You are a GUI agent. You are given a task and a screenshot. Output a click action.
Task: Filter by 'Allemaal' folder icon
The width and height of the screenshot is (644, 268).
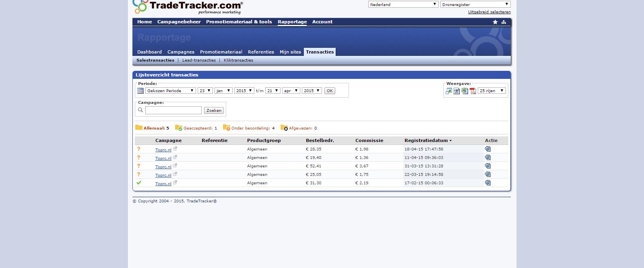(139, 128)
